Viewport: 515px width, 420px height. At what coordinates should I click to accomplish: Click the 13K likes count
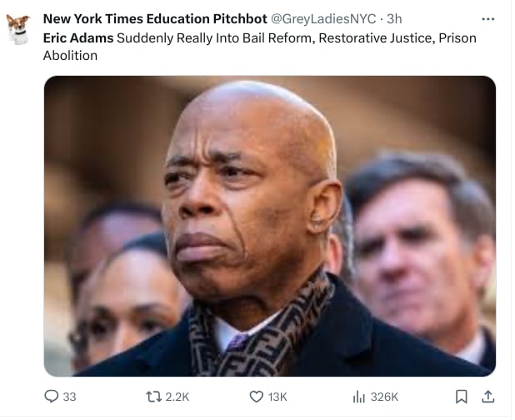(277, 397)
